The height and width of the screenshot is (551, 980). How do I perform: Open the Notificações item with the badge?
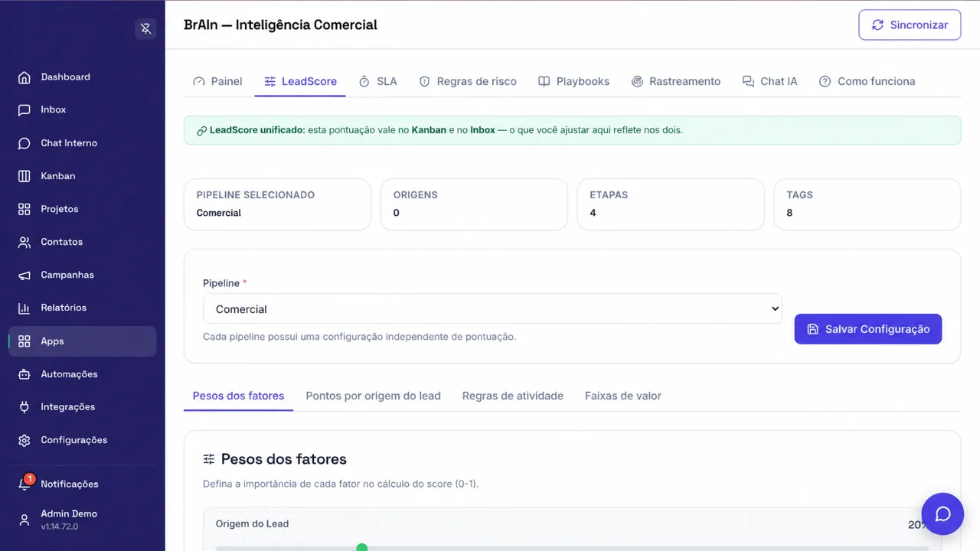pos(83,484)
